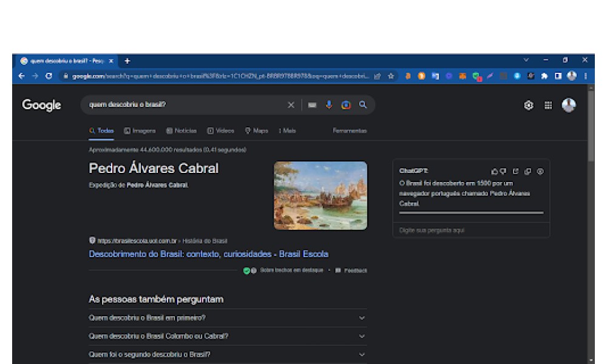The width and height of the screenshot is (607, 364).
Task: Select the 'Todas' results tab
Action: [x=101, y=131]
